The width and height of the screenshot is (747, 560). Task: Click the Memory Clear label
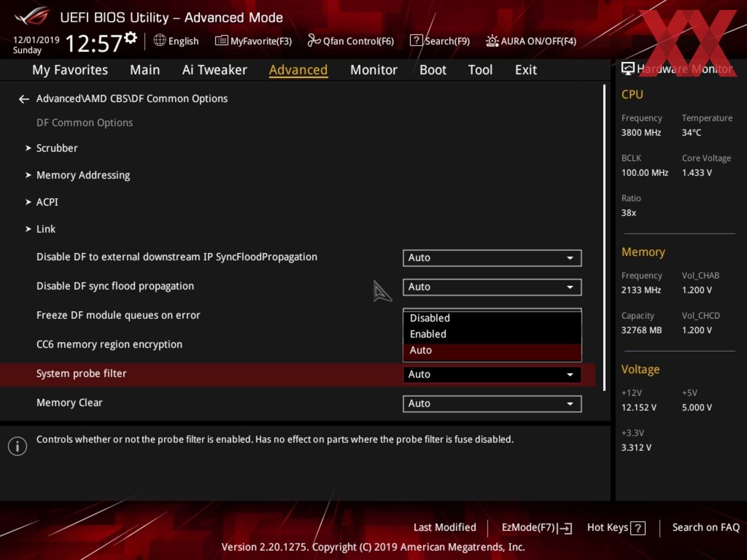point(69,403)
